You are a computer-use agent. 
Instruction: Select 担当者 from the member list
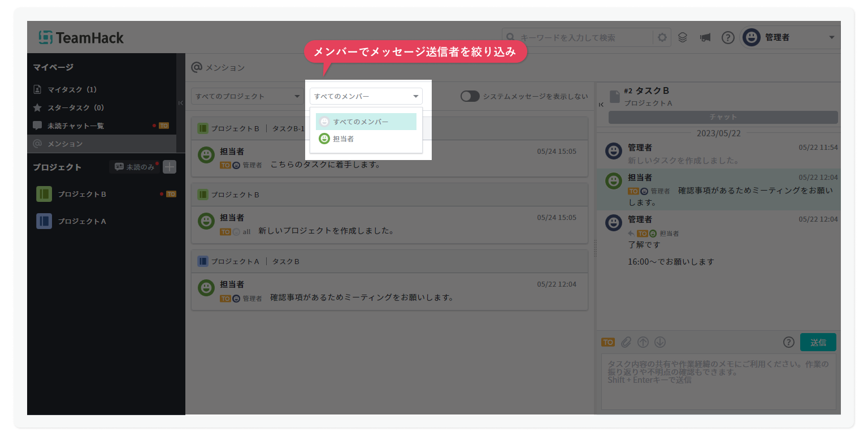pyautogui.click(x=344, y=139)
